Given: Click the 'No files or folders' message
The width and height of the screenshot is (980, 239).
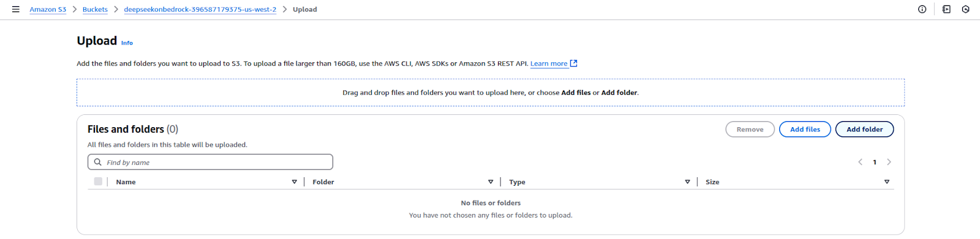Looking at the screenshot, I should [491, 203].
